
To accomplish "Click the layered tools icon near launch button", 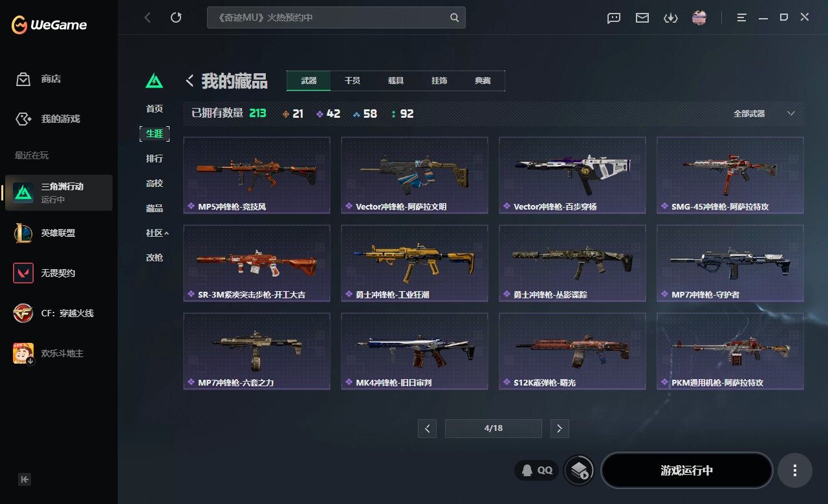I will 579,470.
